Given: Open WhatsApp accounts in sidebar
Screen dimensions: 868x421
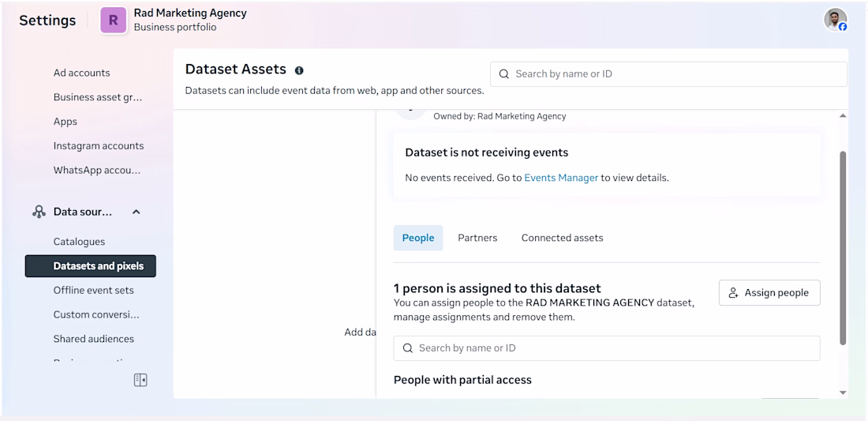Looking at the screenshot, I should (x=97, y=170).
